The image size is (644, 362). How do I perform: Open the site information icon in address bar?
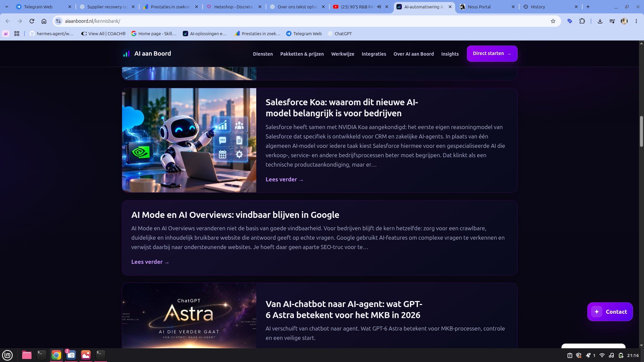point(58,21)
